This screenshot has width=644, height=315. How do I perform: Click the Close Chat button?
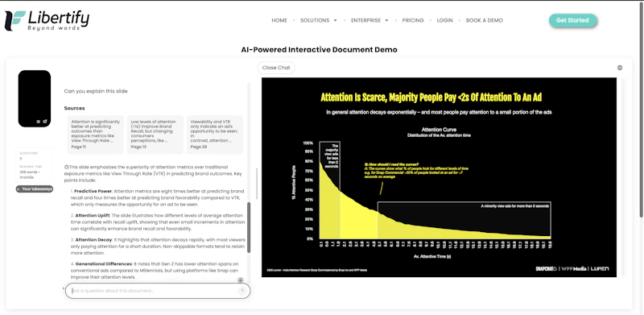coord(276,68)
